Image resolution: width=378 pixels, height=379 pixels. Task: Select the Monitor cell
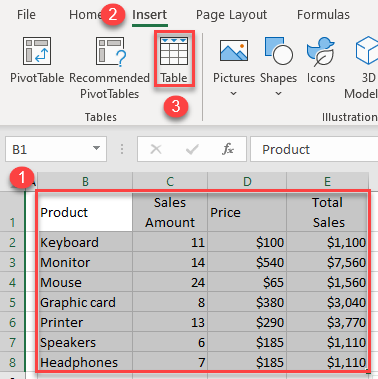85,262
